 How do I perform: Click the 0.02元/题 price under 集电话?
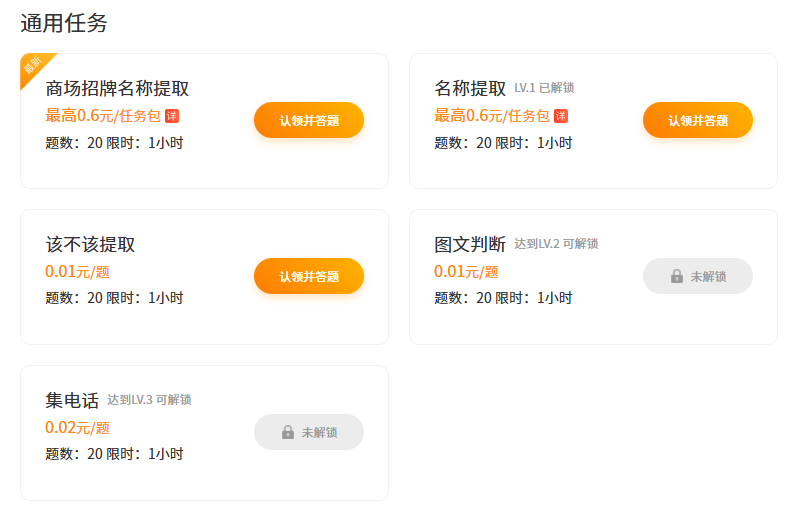coord(77,428)
